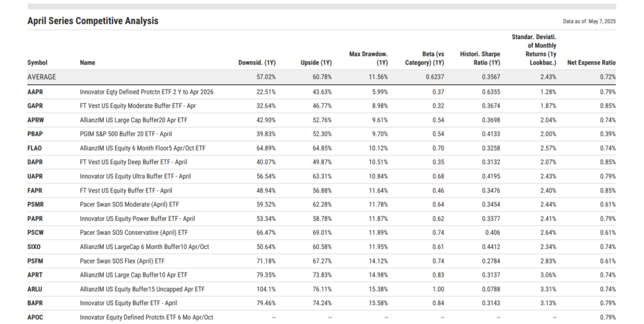Select FT Vest US Equity Deep Buffer ETF name
This screenshot has width=644, height=324.
[133, 162]
